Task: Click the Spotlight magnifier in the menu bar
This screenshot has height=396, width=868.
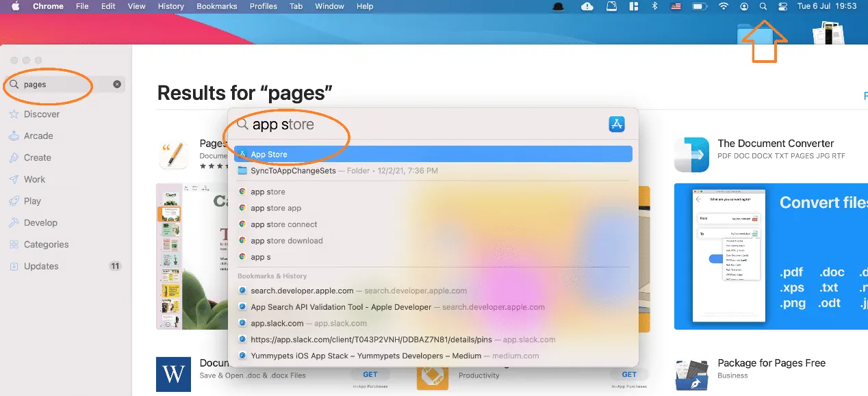Action: (763, 6)
